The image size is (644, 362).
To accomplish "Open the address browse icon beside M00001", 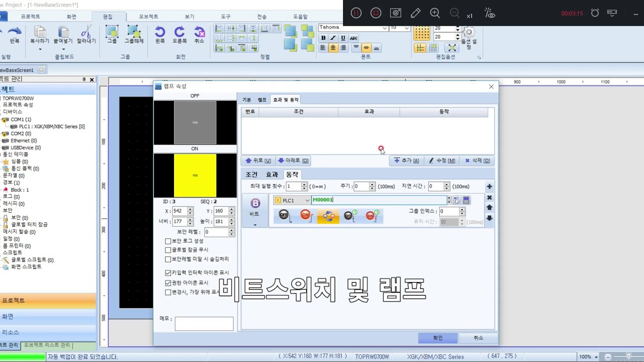I will pyautogui.click(x=456, y=200).
